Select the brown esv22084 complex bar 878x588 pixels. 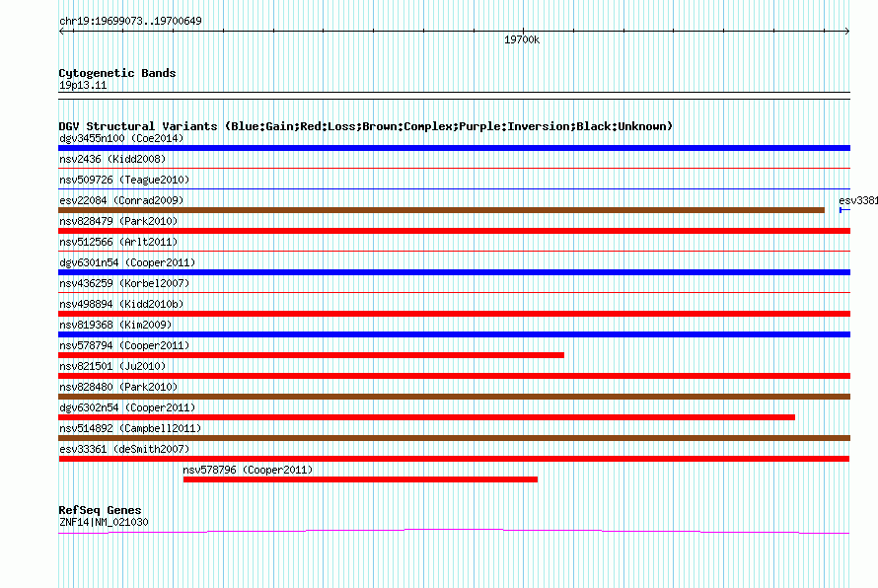click(441, 210)
